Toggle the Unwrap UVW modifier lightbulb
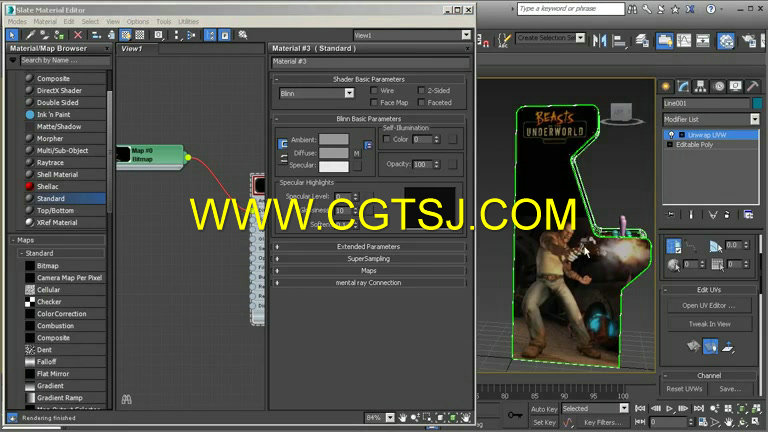 (671, 135)
